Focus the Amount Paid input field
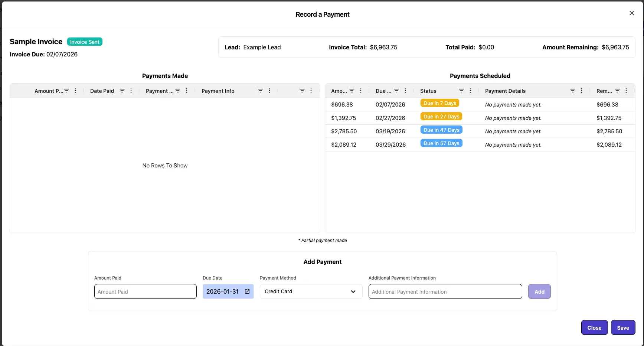This screenshot has width=644, height=346. tap(145, 292)
